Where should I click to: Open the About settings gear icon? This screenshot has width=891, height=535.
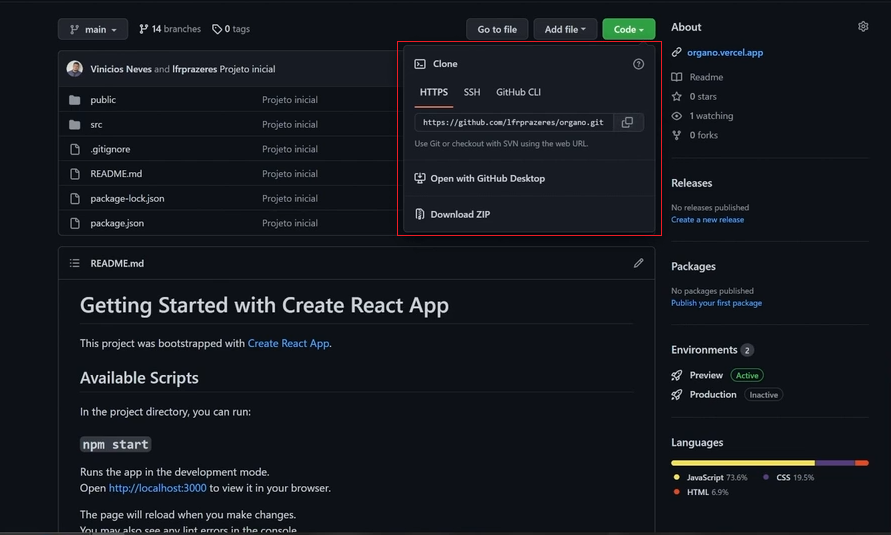tap(863, 27)
